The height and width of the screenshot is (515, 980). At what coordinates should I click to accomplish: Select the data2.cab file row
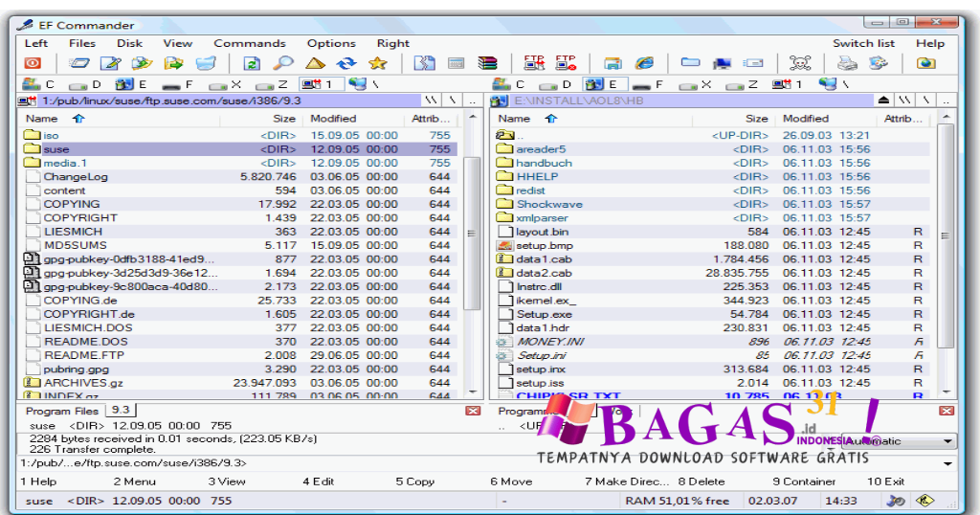pyautogui.click(x=712, y=273)
